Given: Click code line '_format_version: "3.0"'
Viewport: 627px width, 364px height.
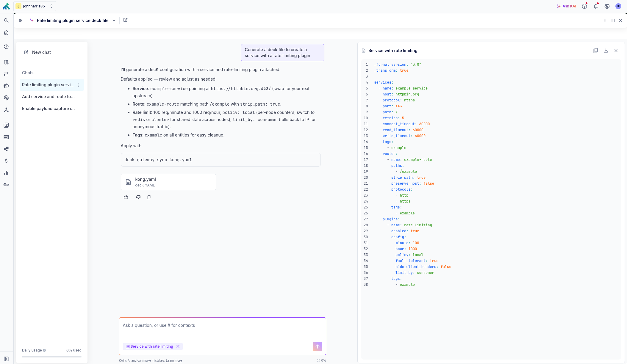Looking at the screenshot, I should [398, 65].
